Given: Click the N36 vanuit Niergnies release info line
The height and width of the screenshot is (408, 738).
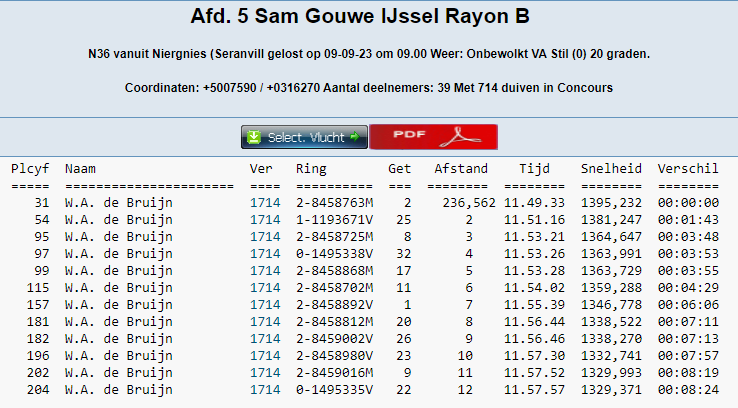Looking at the screenshot, I should [x=369, y=54].
